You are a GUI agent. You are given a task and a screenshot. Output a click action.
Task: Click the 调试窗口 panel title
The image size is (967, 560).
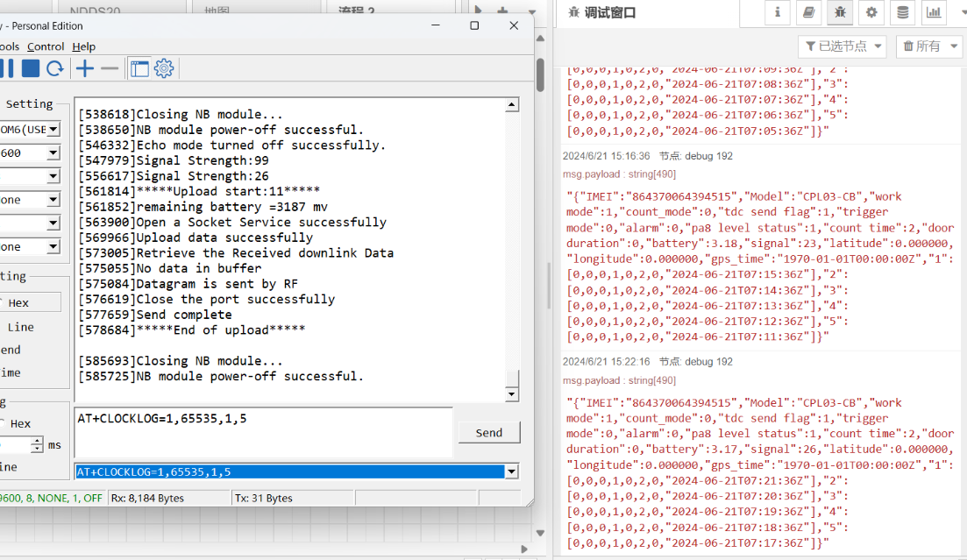point(610,12)
